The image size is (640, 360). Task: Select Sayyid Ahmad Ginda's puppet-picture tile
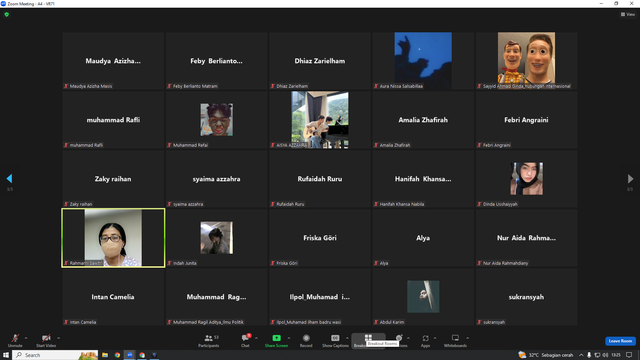(526, 61)
